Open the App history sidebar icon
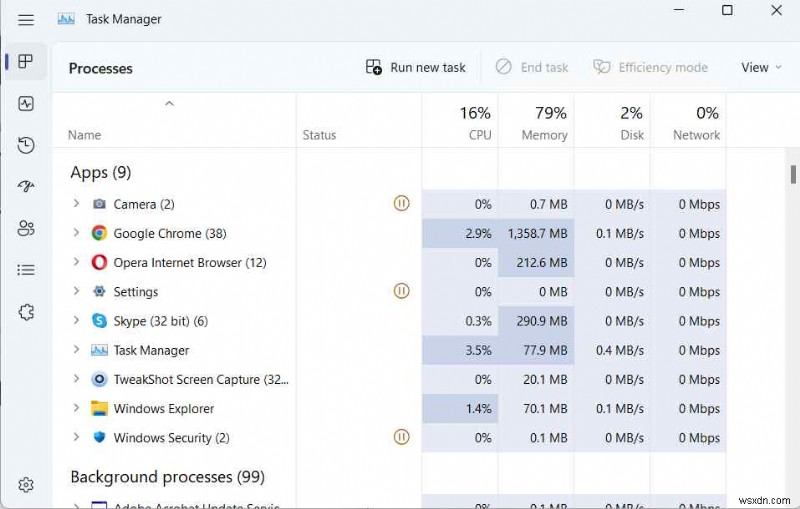Screen dimensions: 800x509 pos(26,146)
